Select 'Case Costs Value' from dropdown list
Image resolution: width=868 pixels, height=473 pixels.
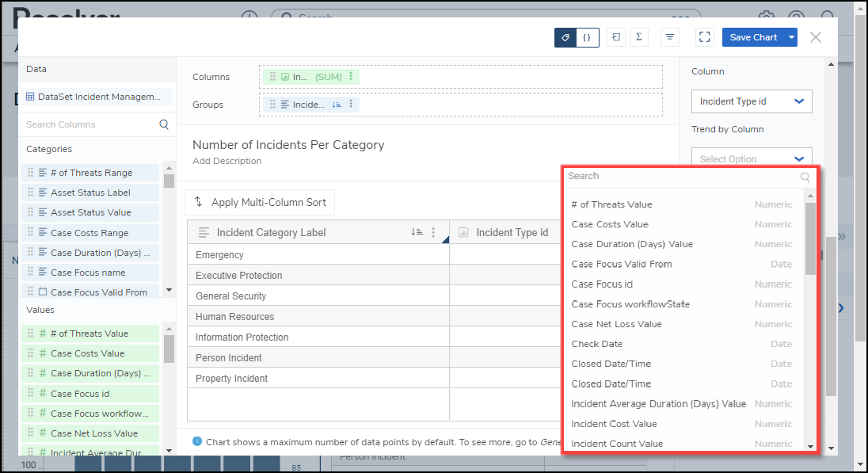click(x=610, y=224)
